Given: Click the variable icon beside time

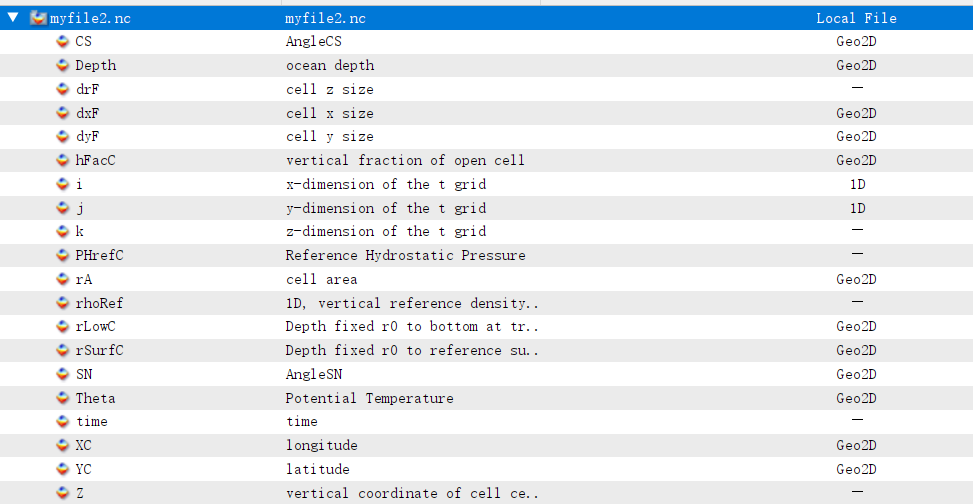Looking at the screenshot, I should coord(63,422).
